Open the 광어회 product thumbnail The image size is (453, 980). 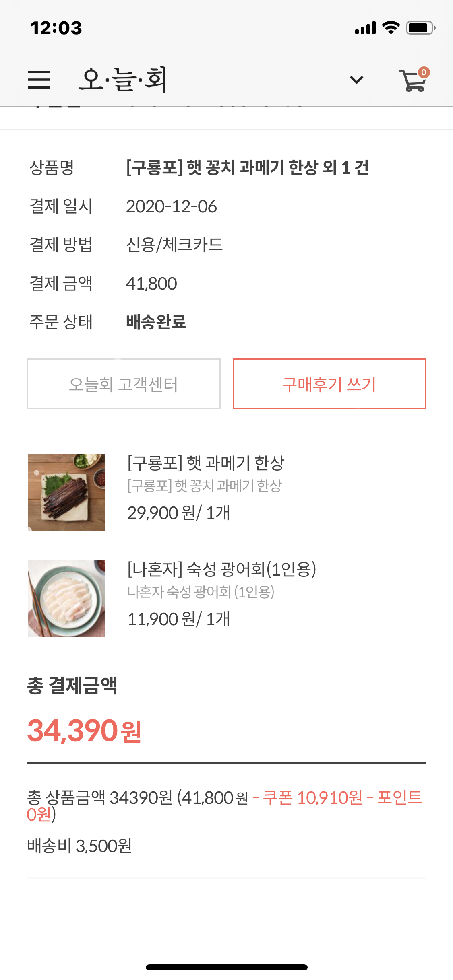point(66,598)
